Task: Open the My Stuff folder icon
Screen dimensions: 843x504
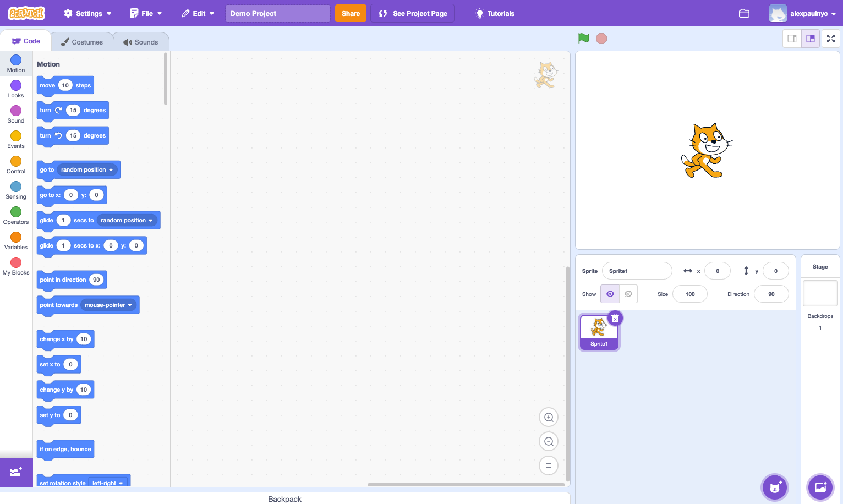Action: tap(744, 13)
